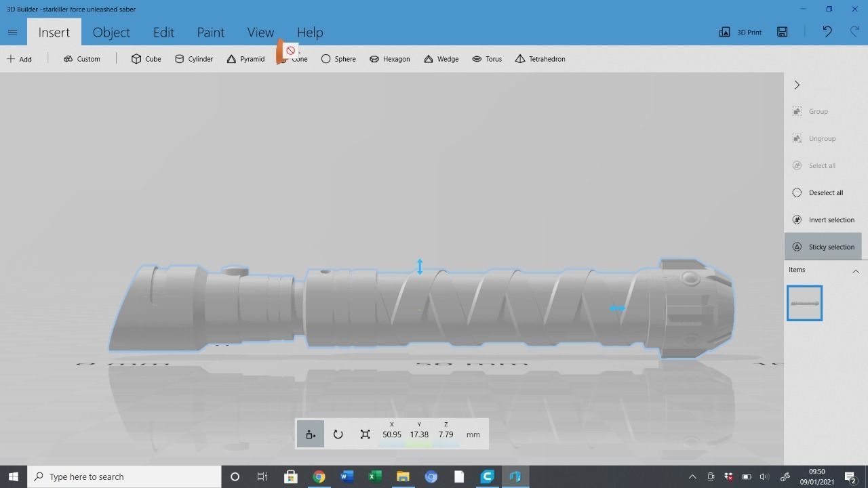This screenshot has width=868, height=488.
Task: Open the Paint tab
Action: point(210,33)
